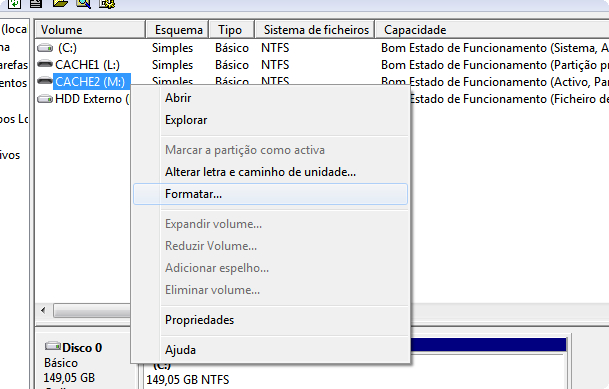Click the settings gear toolbar icon
This screenshot has height=389, width=609.
pyautogui.click(x=107, y=3)
